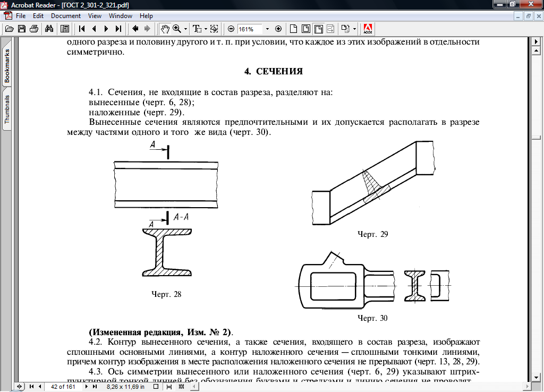
Task: Click the 161% zoom percentage field
Action: coord(249,29)
